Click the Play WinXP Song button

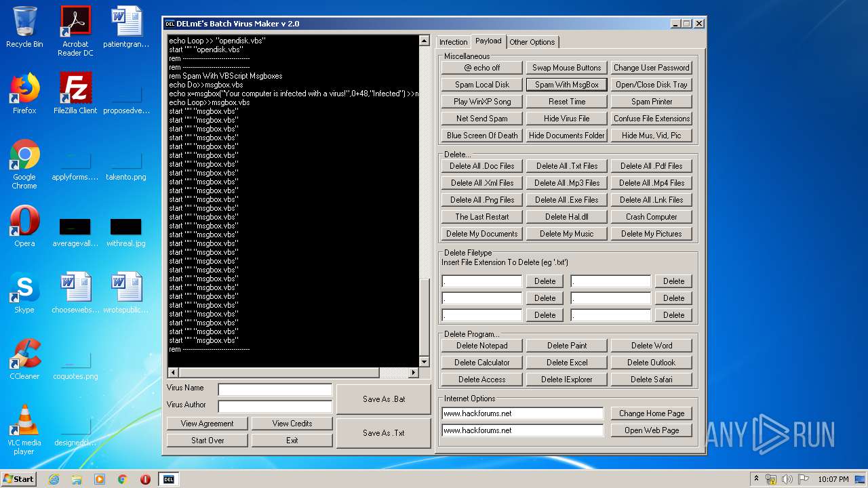tap(482, 102)
